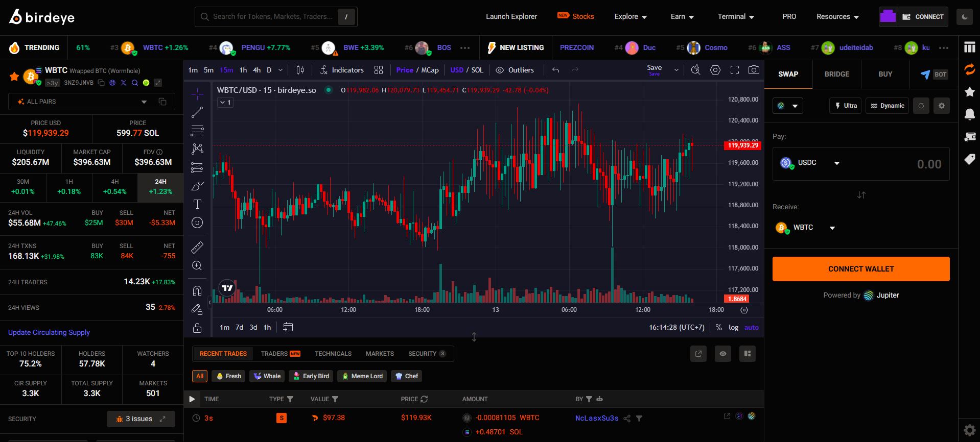Open the chart layout grid icon
The height and width of the screenshot is (442, 980).
click(379, 70)
